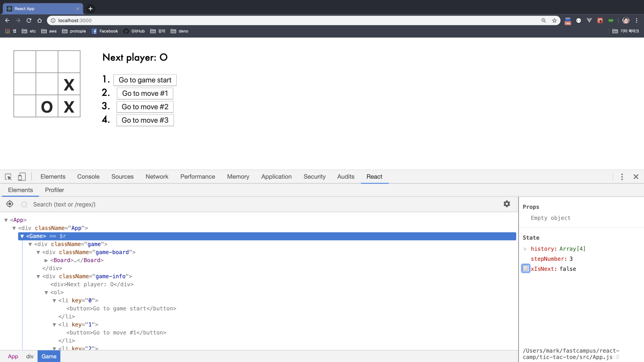644x362 pixels.
Task: Click the Go to move #2 button
Action: [145, 107]
